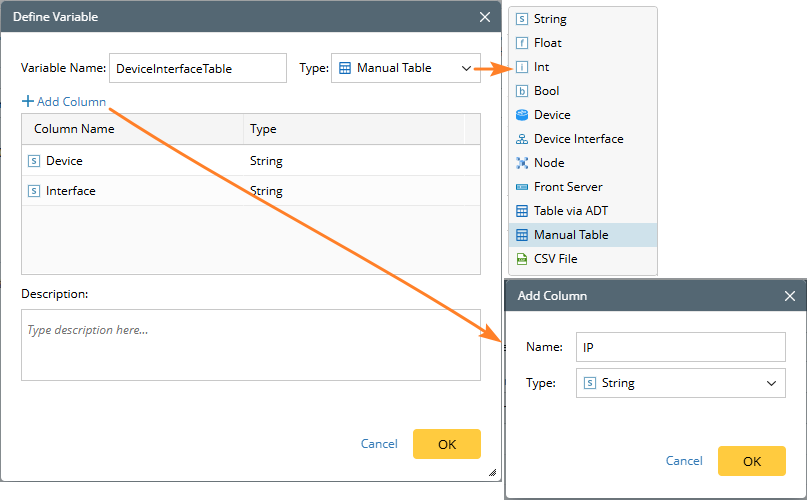Click the Device Interface icon
The width and height of the screenshot is (808, 500).
(x=522, y=139)
